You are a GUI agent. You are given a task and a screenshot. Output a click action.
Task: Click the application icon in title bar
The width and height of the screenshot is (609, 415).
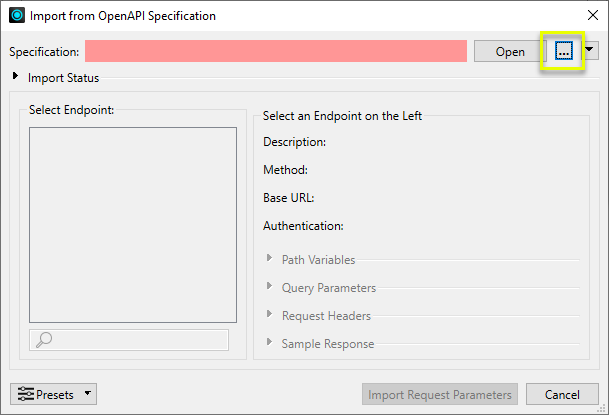click(17, 16)
